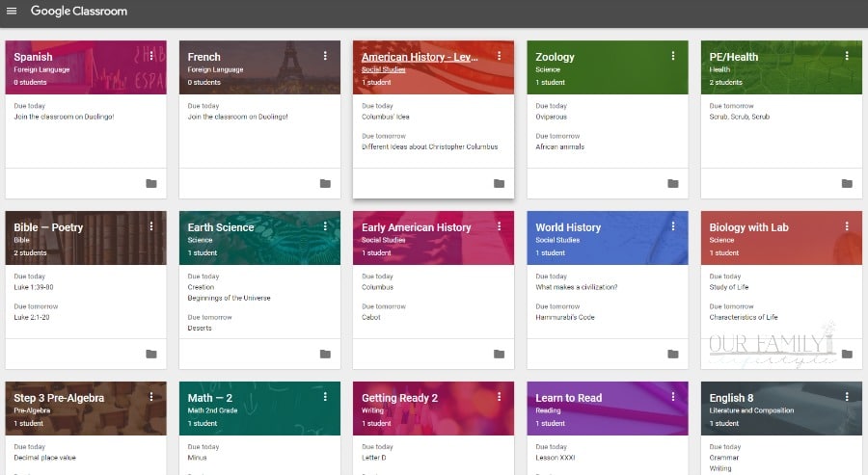This screenshot has width=868, height=475.
Task: Open Math — 2 class three-dot menu
Action: [x=325, y=397]
